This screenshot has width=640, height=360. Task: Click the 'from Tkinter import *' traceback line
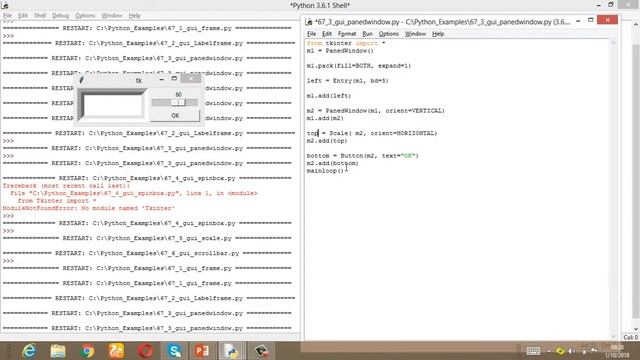point(57,201)
